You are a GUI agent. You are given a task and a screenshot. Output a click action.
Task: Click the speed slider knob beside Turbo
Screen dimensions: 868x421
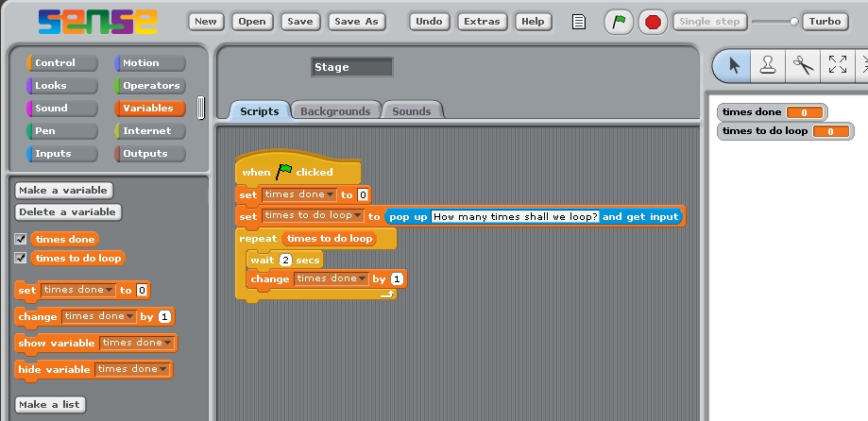point(793,22)
